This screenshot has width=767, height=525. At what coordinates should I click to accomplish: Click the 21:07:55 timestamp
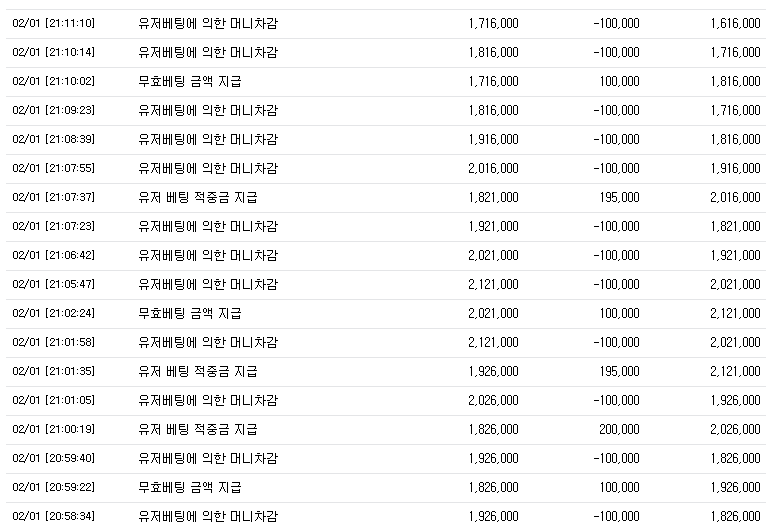pos(53,168)
